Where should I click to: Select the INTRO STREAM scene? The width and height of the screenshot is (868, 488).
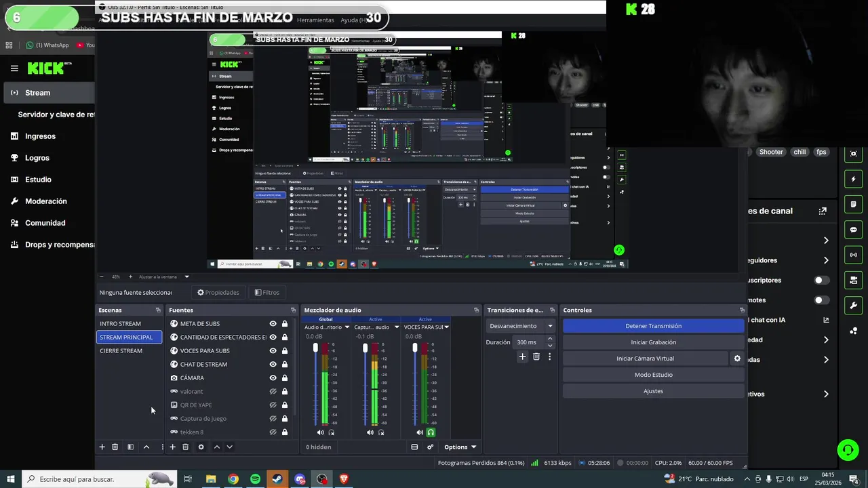click(x=129, y=323)
